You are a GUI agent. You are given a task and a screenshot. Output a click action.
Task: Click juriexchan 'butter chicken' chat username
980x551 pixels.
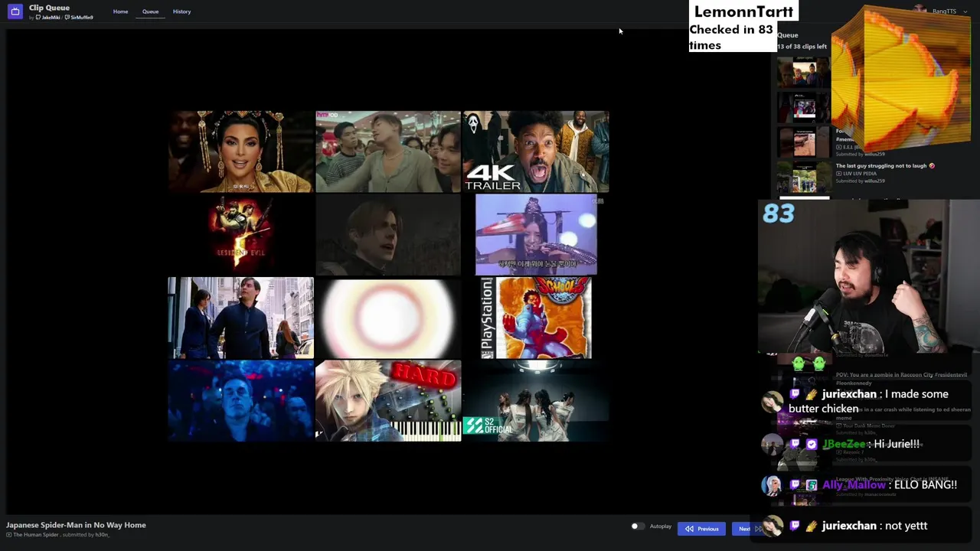[849, 394]
